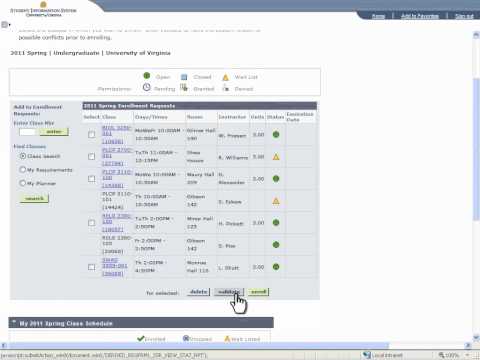480x360 pixels.
Task: Open the small page menu icon under the logo
Action: (6, 25)
